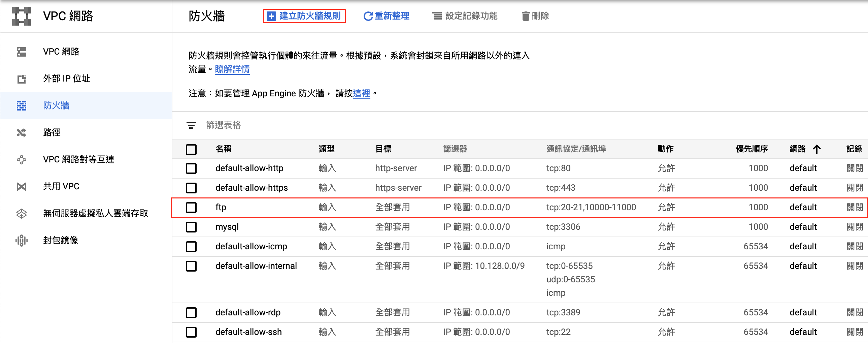The height and width of the screenshot is (343, 868).
Task: Open the default-allow-icmp rule name
Action: click(252, 247)
